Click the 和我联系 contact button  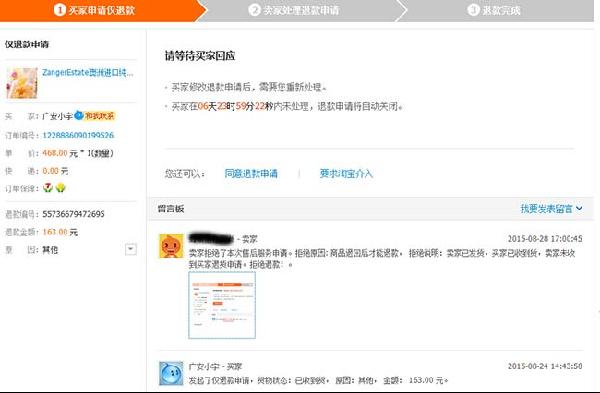[x=99, y=116]
